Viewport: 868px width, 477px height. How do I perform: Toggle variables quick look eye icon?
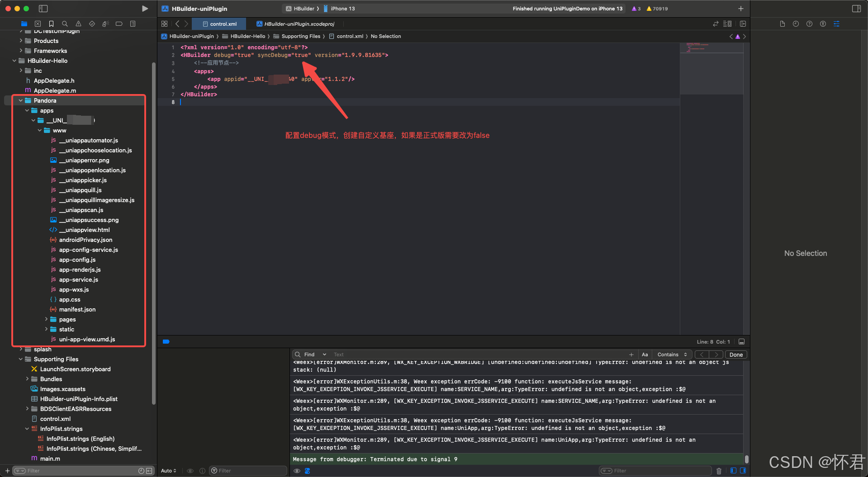click(190, 471)
